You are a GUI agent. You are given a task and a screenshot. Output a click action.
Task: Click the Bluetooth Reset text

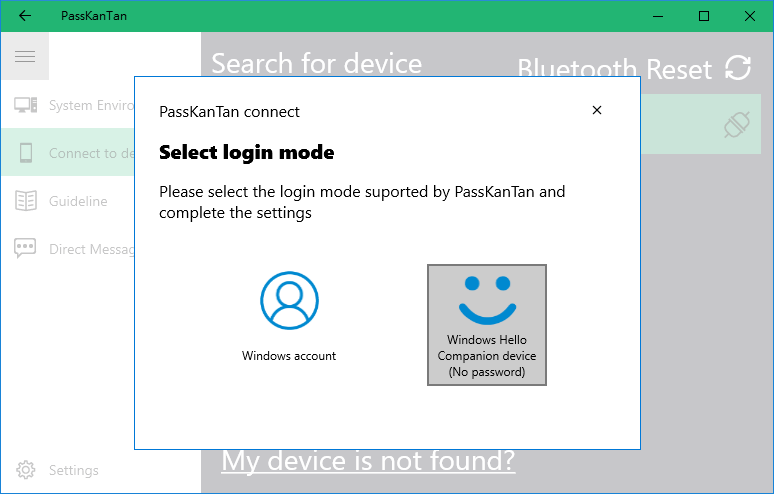coord(615,69)
